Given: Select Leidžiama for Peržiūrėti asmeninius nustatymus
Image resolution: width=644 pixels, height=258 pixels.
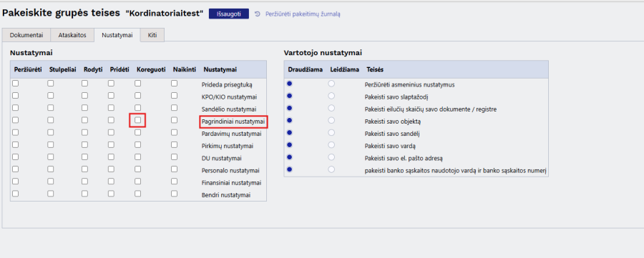Looking at the screenshot, I should click(x=331, y=84).
